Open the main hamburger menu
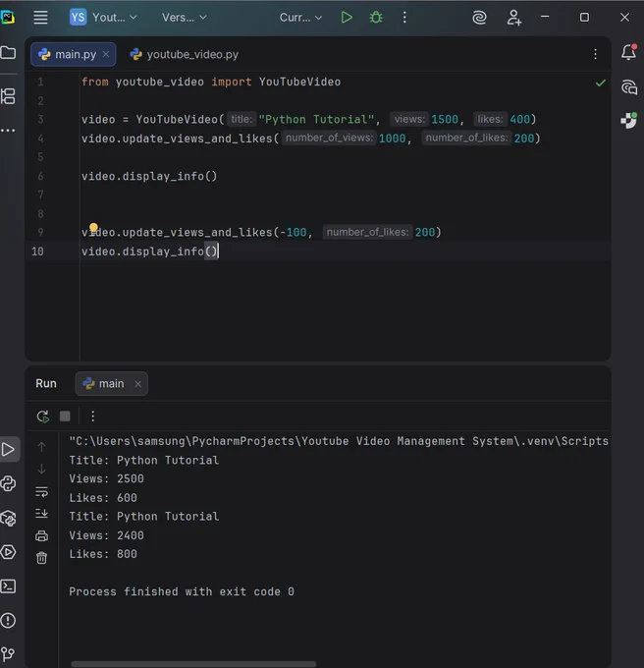This screenshot has width=644, height=668. click(40, 18)
